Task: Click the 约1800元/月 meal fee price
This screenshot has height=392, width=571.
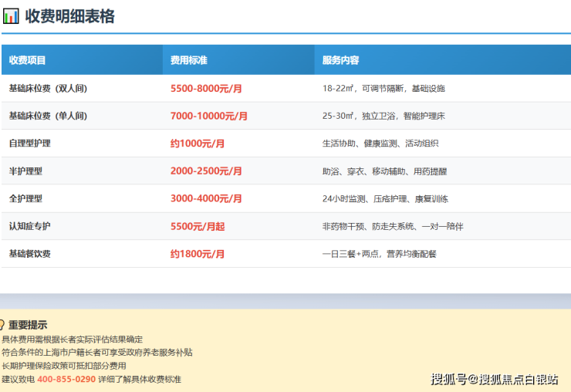Action: tap(198, 254)
